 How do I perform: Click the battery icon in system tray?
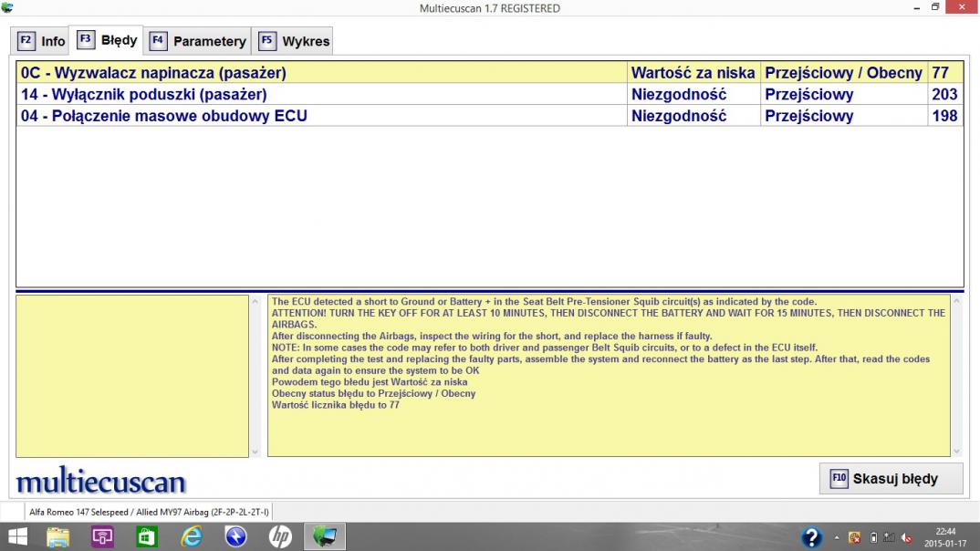[x=874, y=537]
